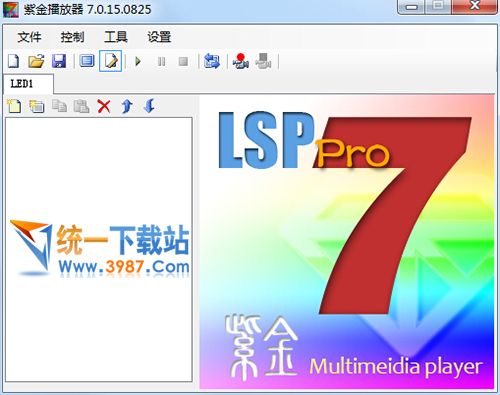Open the 工具 menu

point(116,37)
